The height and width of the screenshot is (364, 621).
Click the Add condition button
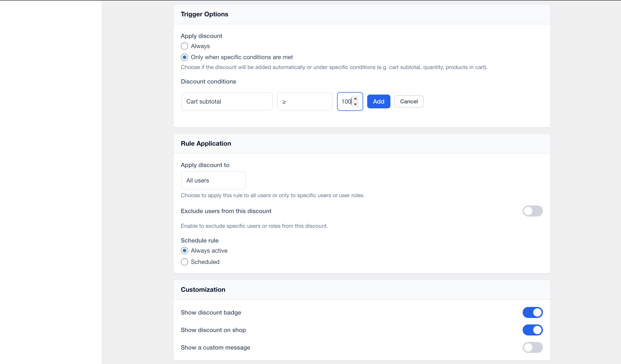click(378, 101)
